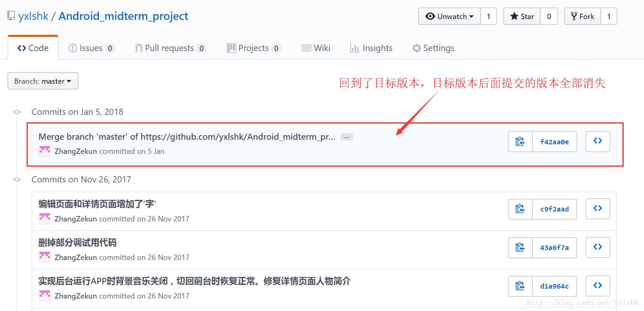644x311 pixels.
Task: Open commit about 实现后台运行APP时背景音乐关闭
Action: [x=195, y=281]
